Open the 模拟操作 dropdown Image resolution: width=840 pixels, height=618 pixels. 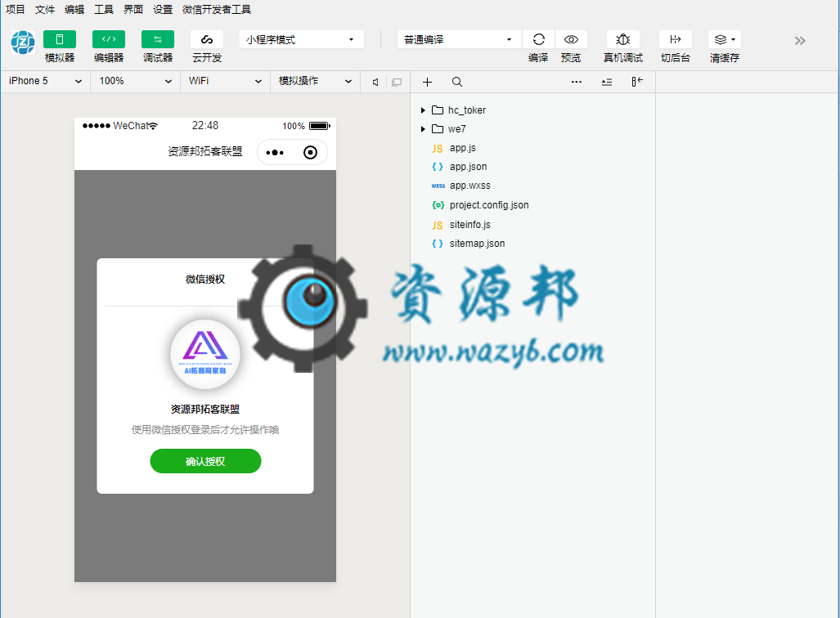pos(315,82)
